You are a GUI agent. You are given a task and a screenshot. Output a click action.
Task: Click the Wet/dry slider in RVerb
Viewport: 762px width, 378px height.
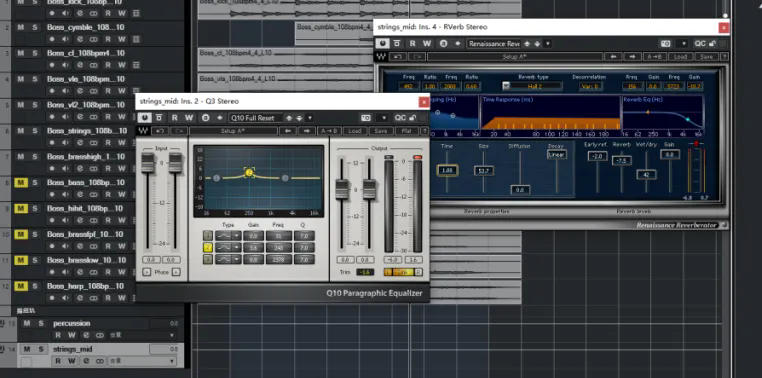646,174
